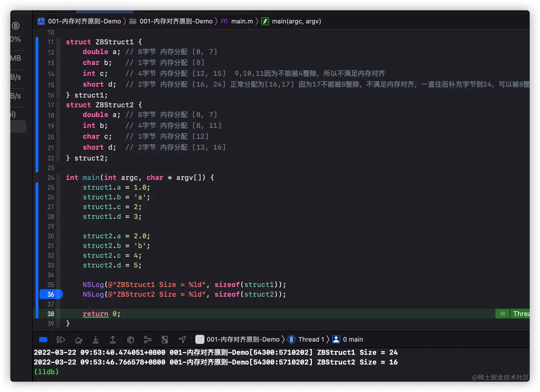Click 'char b;' on line 13
This screenshot has height=392, width=540.
[x=97, y=63]
